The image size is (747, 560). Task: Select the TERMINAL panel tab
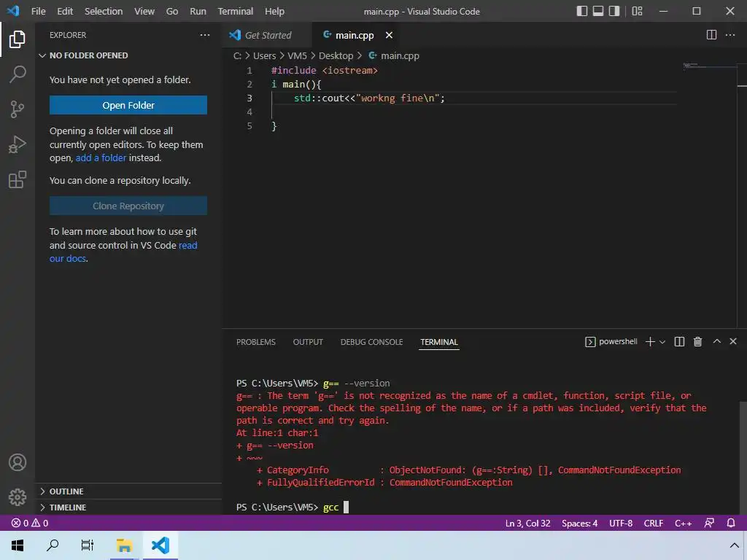438,342
